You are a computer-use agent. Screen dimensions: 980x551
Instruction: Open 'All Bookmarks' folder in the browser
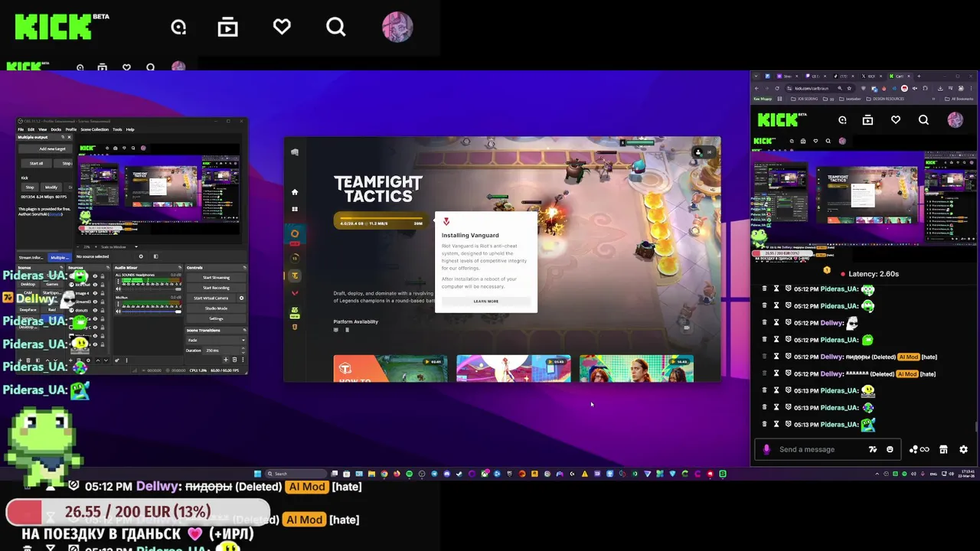pyautogui.click(x=959, y=99)
